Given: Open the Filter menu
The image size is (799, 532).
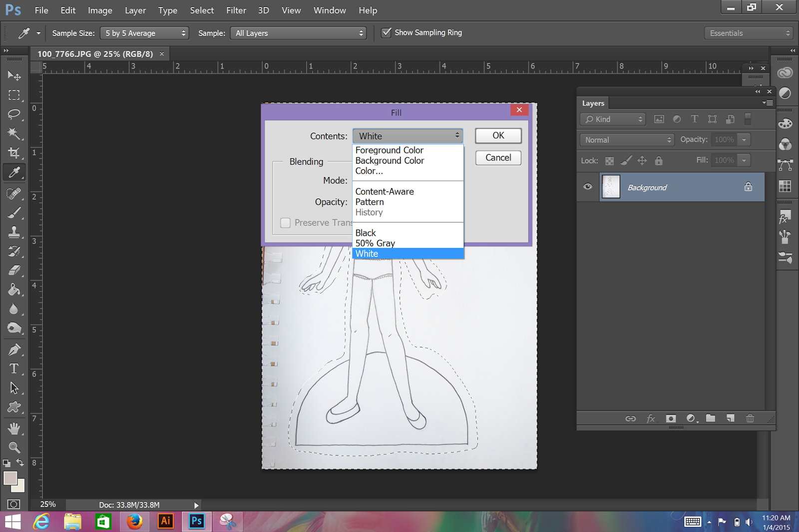Looking at the screenshot, I should [236, 10].
